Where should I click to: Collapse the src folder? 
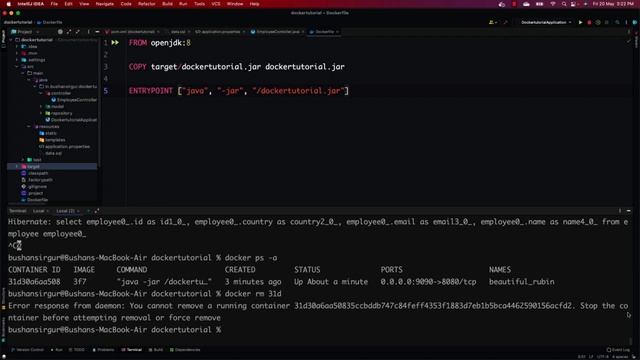pyautogui.click(x=17, y=67)
